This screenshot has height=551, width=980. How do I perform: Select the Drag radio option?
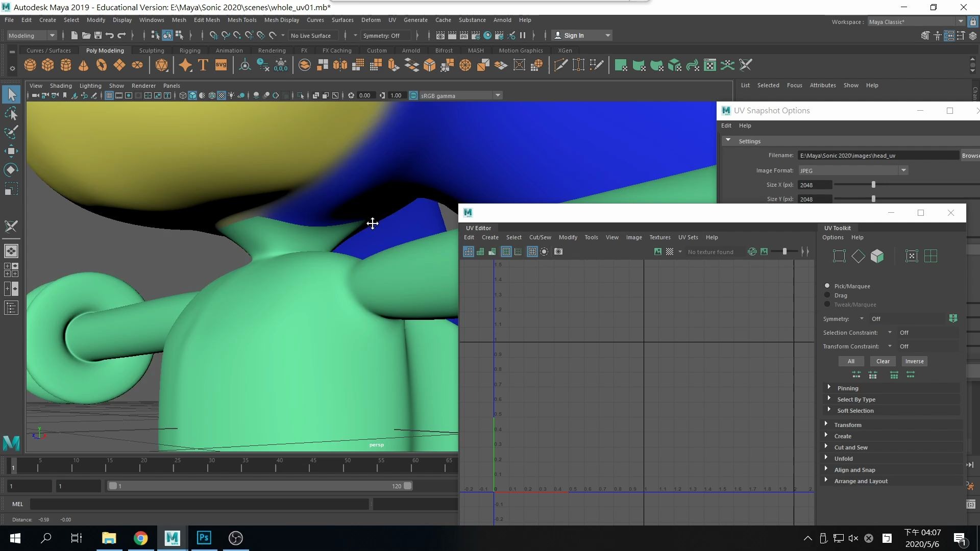pos(827,295)
